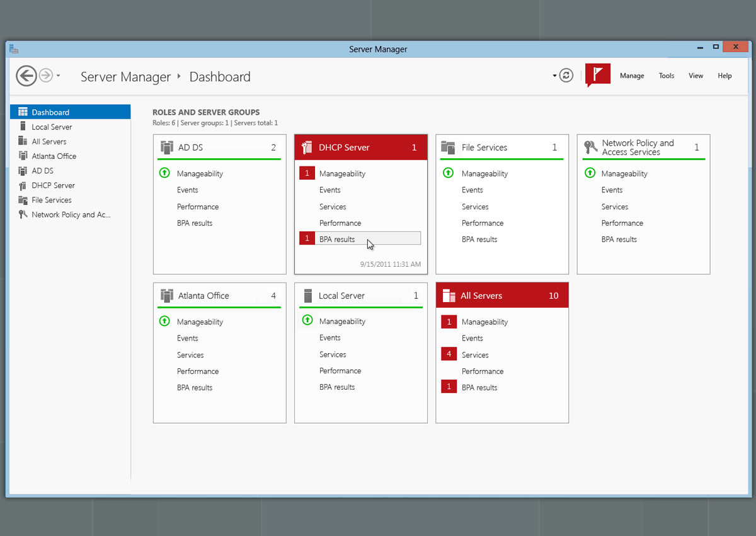Click red alert badge beside DHCP Manageability

[307, 173]
